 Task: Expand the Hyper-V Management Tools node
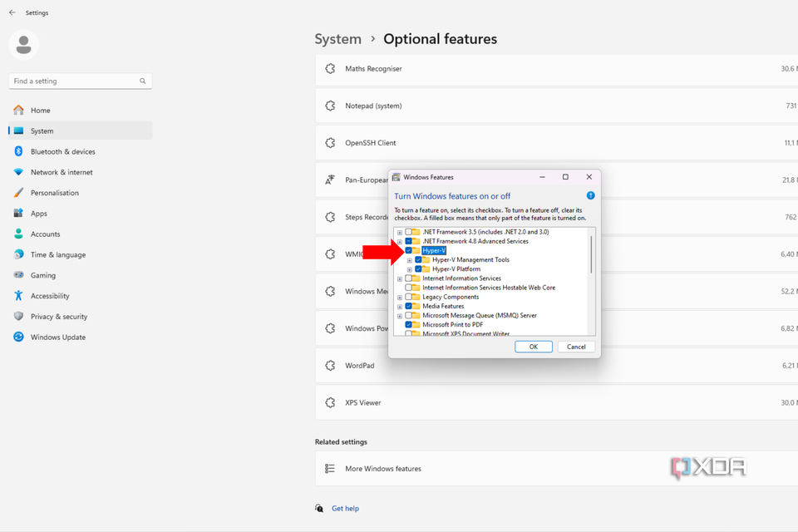pos(409,260)
